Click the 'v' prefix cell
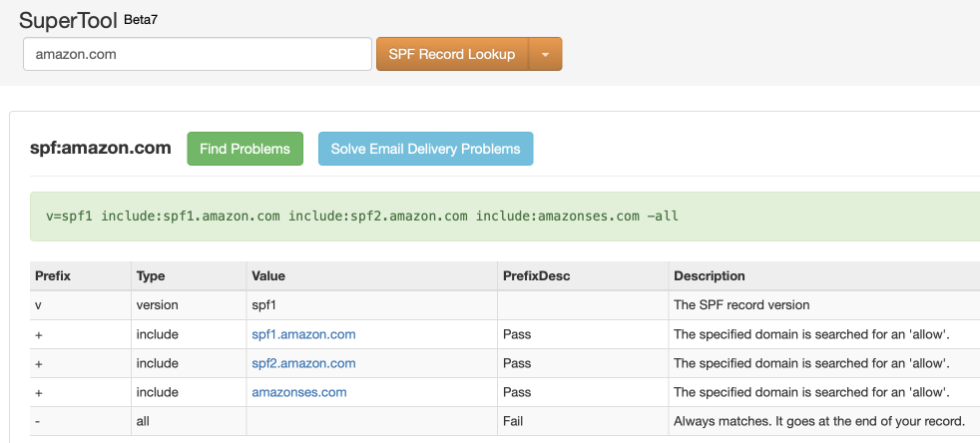 tap(81, 305)
